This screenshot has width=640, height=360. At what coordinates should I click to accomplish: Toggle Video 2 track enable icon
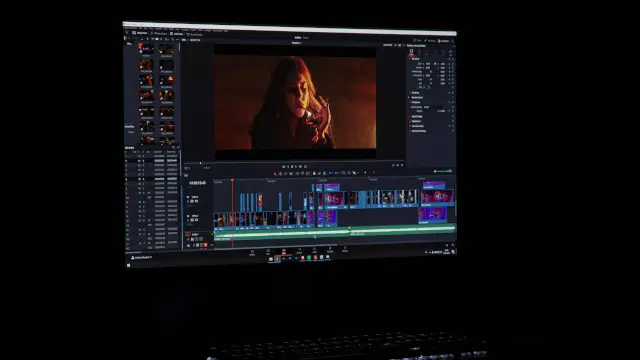(x=196, y=201)
